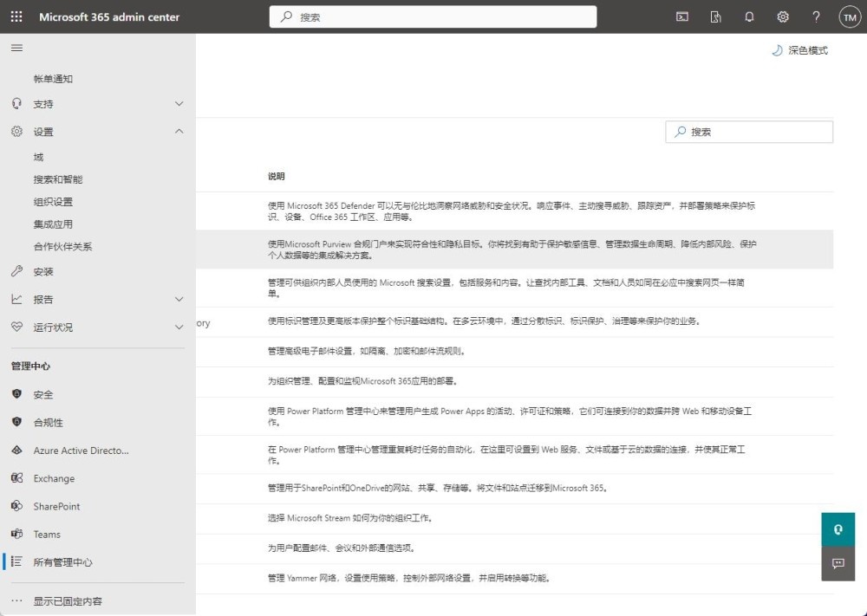
Task: Click the 支持 headset icon
Action: point(16,104)
